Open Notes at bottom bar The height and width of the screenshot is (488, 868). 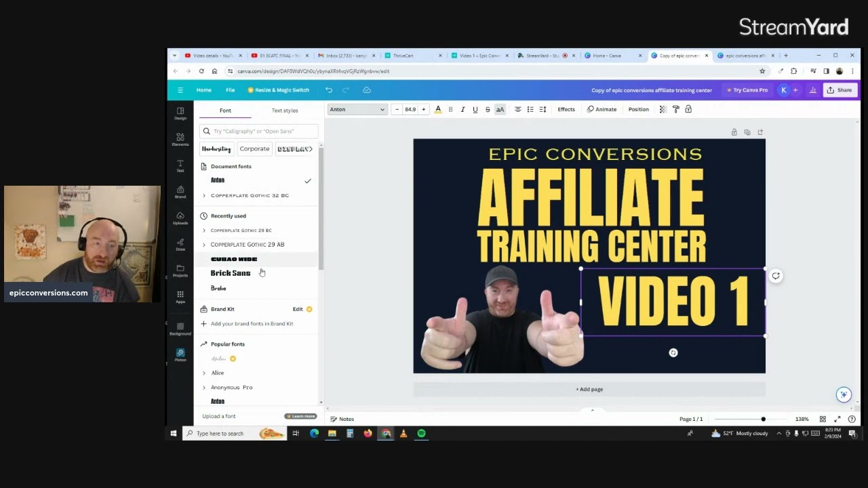(342, 419)
